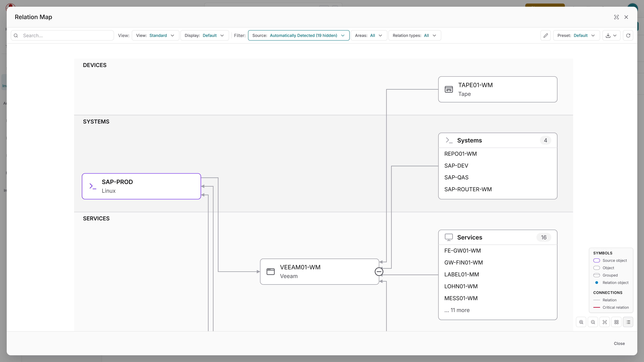This screenshot has width=644, height=362.
Task: Focus the Search input field
Action: coord(62,36)
